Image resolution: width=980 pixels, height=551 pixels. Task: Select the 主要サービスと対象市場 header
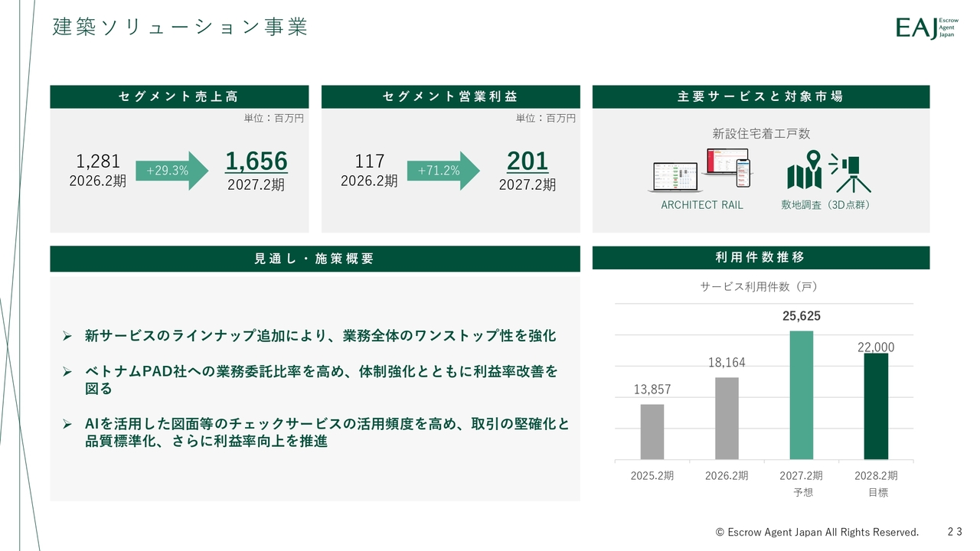(760, 96)
